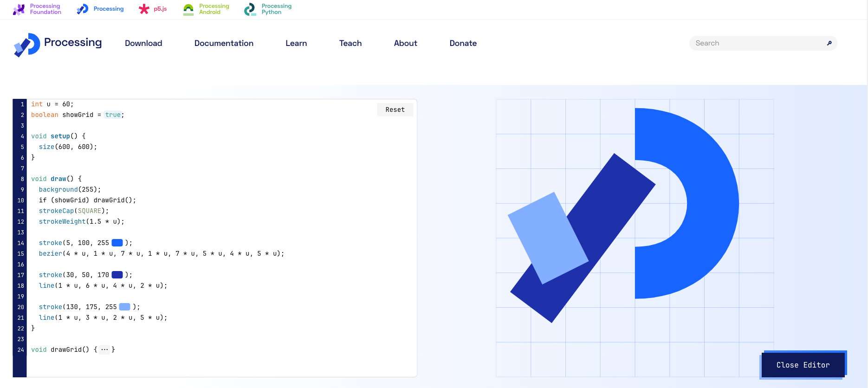Click the small Processing logo in top bar
The height and width of the screenshot is (388, 868).
(x=83, y=9)
